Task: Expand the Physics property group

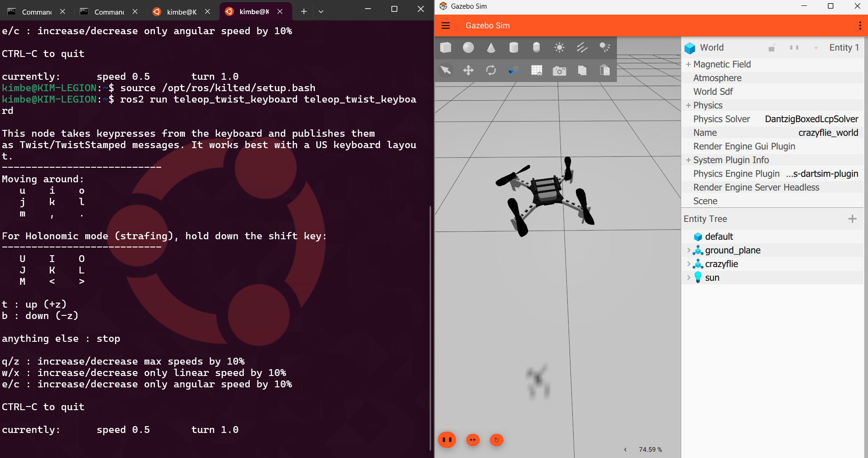Action: pyautogui.click(x=688, y=106)
